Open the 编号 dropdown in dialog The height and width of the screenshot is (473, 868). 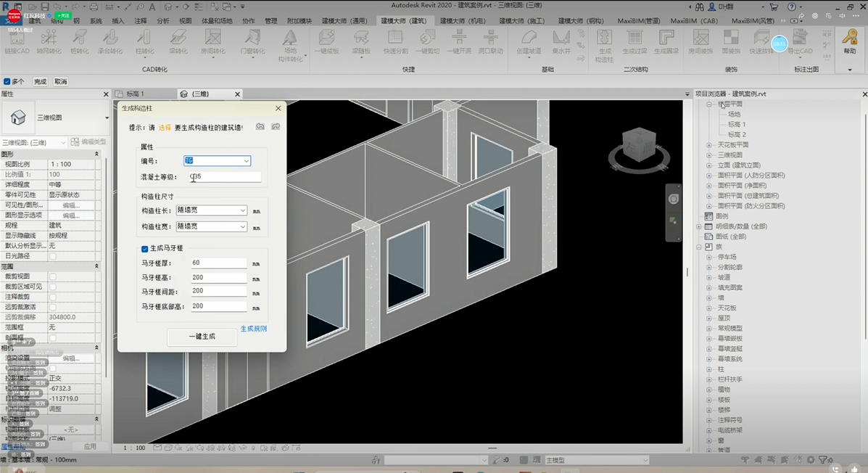click(x=246, y=161)
